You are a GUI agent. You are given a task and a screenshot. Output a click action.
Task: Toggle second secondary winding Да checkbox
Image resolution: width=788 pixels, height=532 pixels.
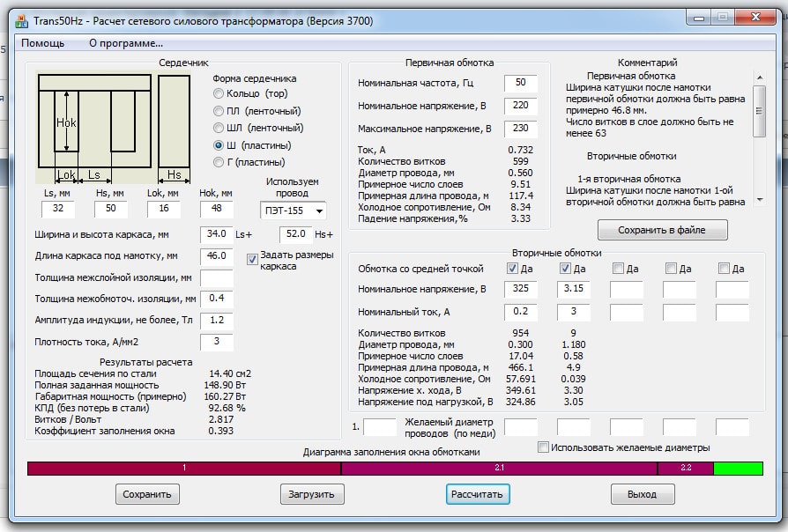[565, 269]
